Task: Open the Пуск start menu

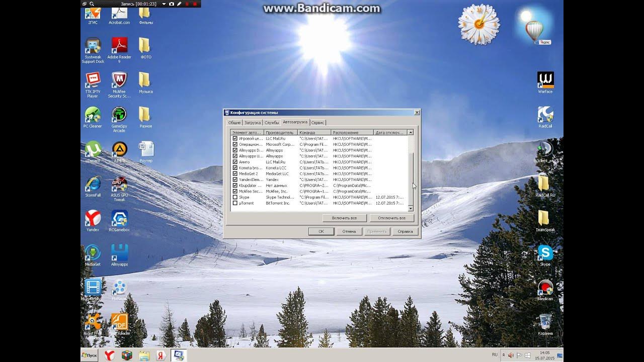Action: pos(90,355)
